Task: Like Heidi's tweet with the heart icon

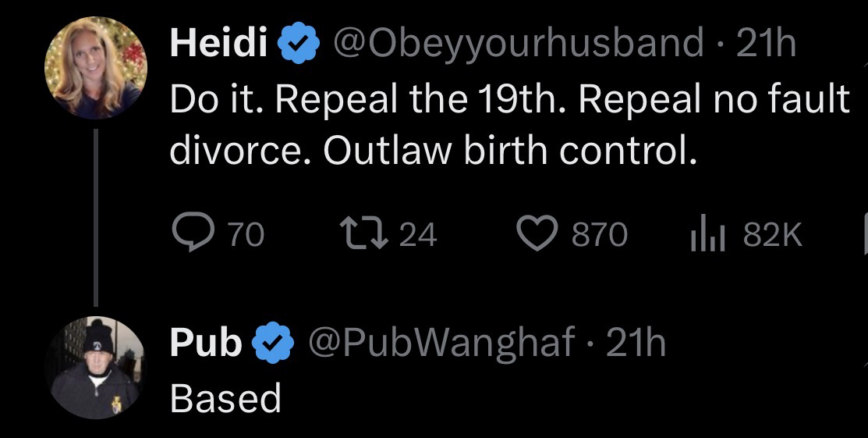Action: [538, 233]
